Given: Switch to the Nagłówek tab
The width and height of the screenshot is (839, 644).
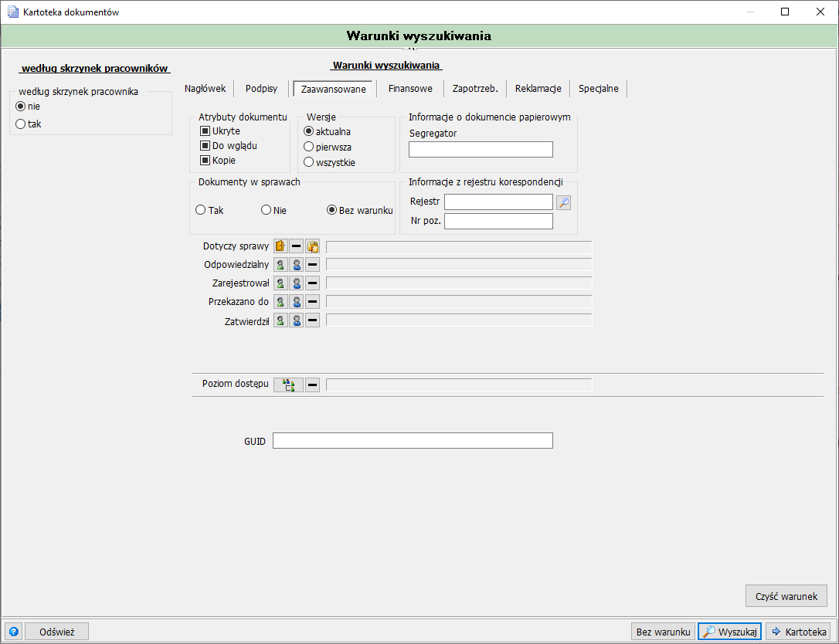Looking at the screenshot, I should pos(206,88).
